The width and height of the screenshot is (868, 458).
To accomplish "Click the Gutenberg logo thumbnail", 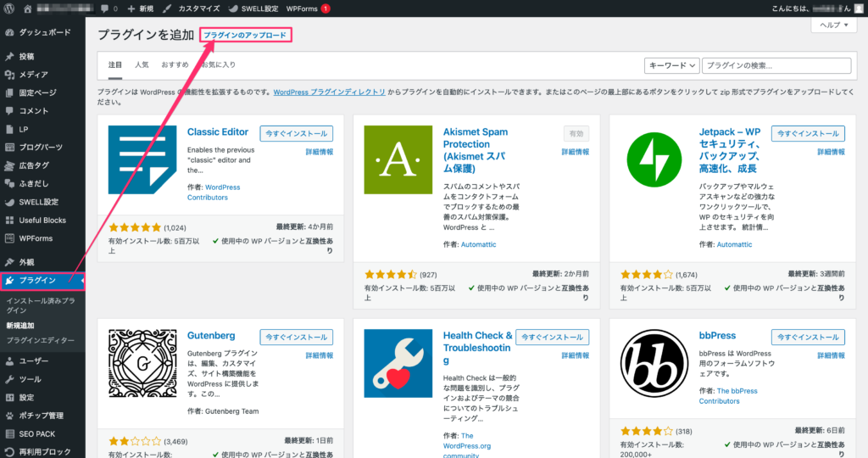I will [x=142, y=363].
